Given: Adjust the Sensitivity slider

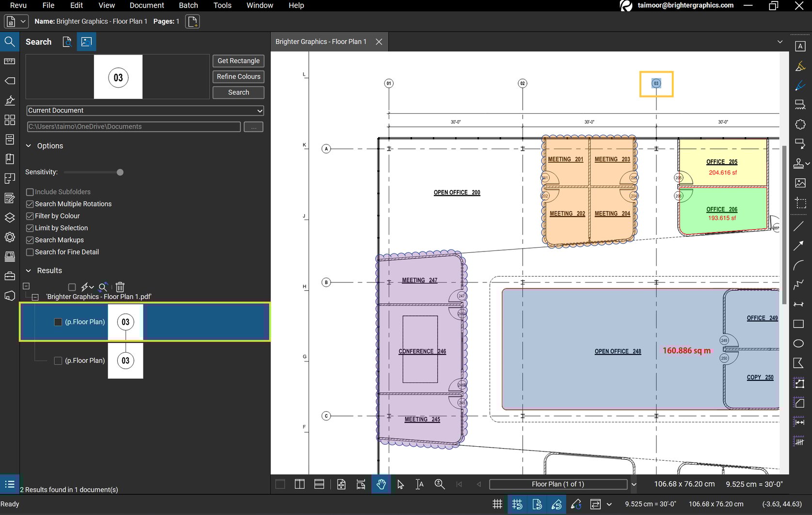Looking at the screenshot, I should 119,172.
